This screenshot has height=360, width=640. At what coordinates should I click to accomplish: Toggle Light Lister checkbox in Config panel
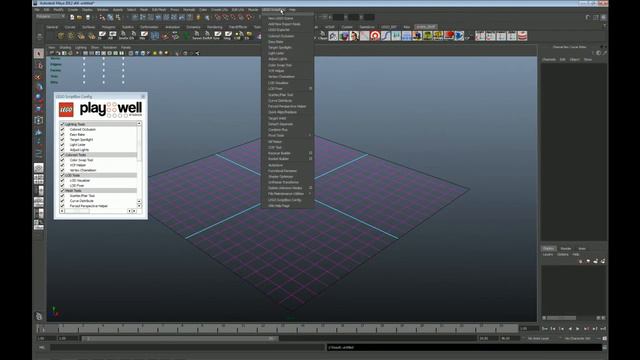click(x=62, y=144)
